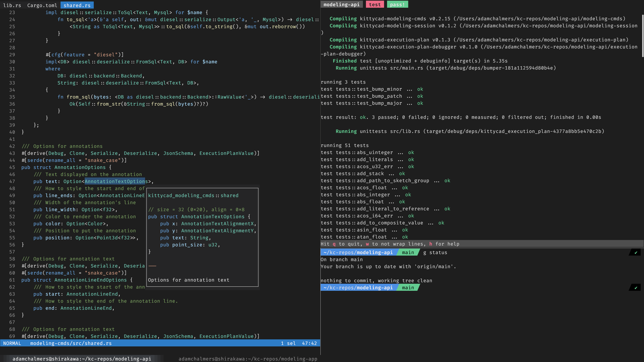This screenshot has height=362, width=644.
Task: Click 'Your branch is up to date' output
Action: coord(388,267)
